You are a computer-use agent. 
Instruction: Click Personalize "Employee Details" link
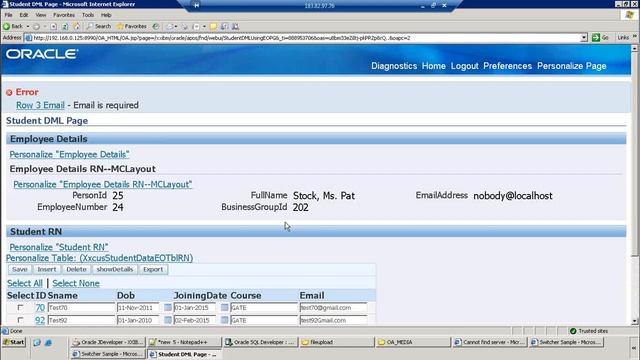(x=69, y=154)
